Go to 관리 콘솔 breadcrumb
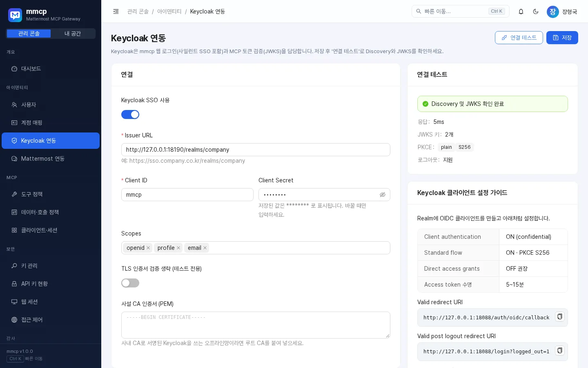Viewport: 588px width, 368px height. (x=138, y=11)
